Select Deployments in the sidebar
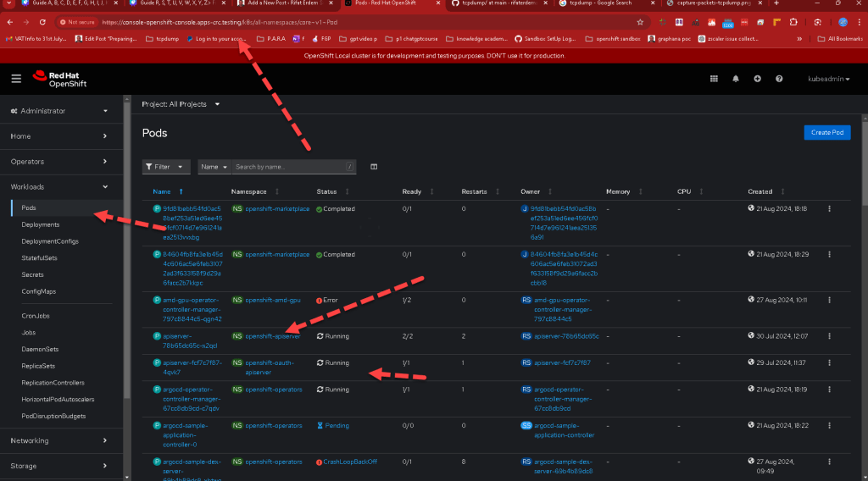This screenshot has height=481, width=868. tap(41, 225)
